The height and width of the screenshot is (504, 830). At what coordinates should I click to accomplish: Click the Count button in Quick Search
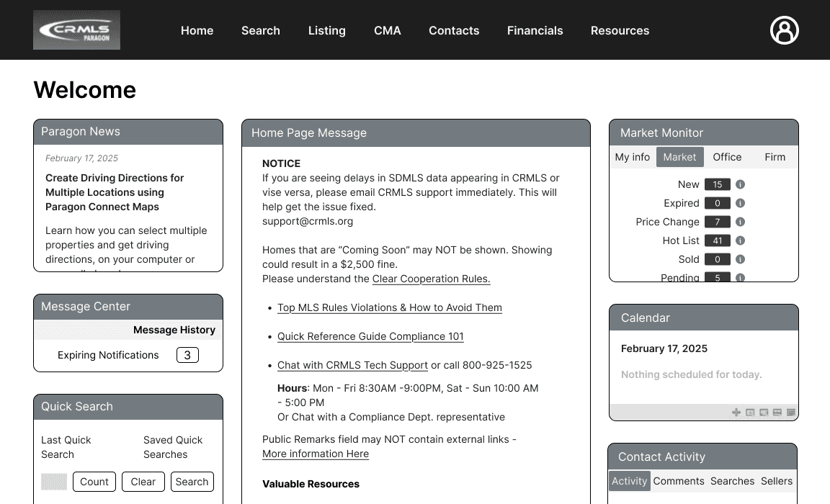coord(94,482)
